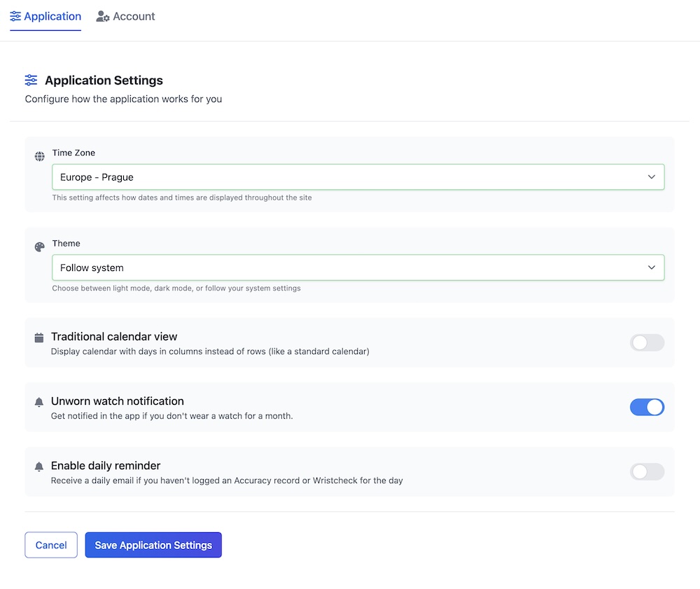Image resolution: width=700 pixels, height=589 pixels.
Task: Slide the daily reminder switch on
Action: 647,471
